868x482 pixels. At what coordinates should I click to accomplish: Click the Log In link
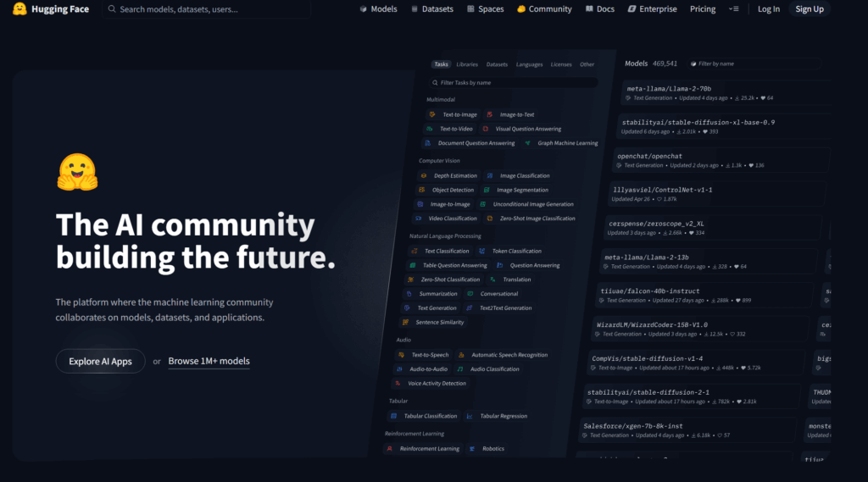click(768, 8)
